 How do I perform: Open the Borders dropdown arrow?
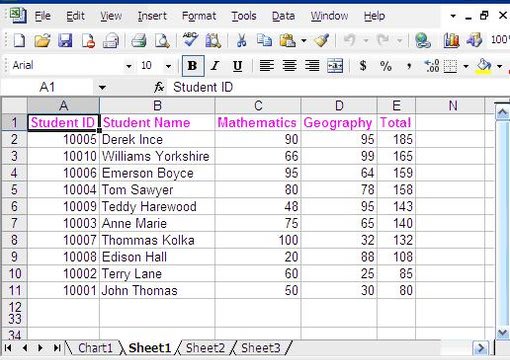[x=466, y=66]
